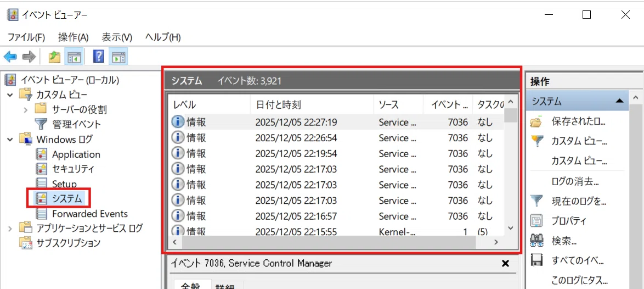644x289 pixels.
Task: Sort by the イベント ID column header
Action: (448, 104)
